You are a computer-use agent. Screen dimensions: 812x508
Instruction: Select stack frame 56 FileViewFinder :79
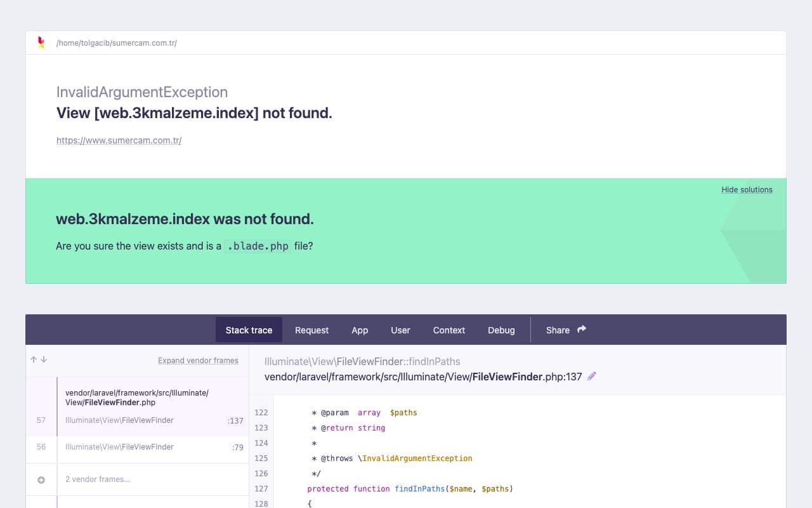[137, 447]
